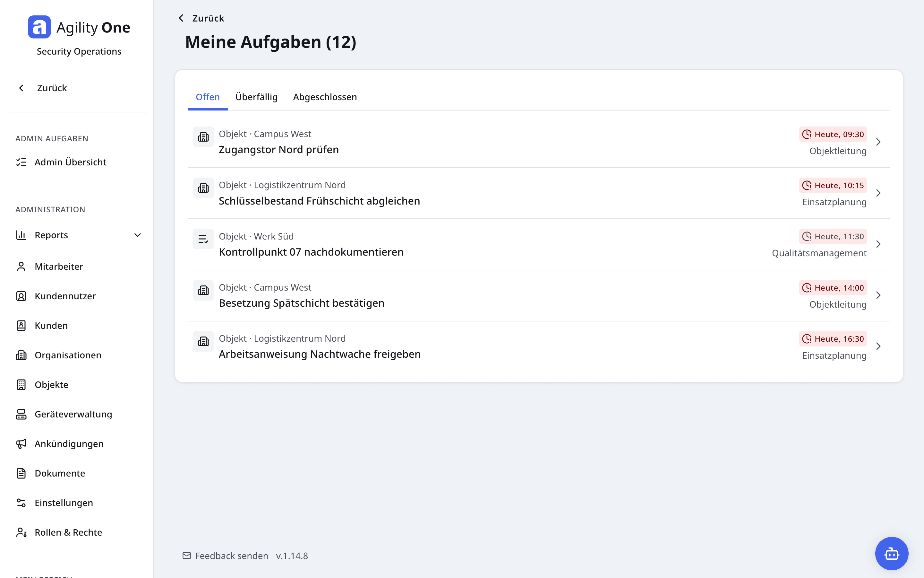Click checklist icon of Kontrollpunkt 07 task
Screen dimensions: 924x578
pos(203,239)
